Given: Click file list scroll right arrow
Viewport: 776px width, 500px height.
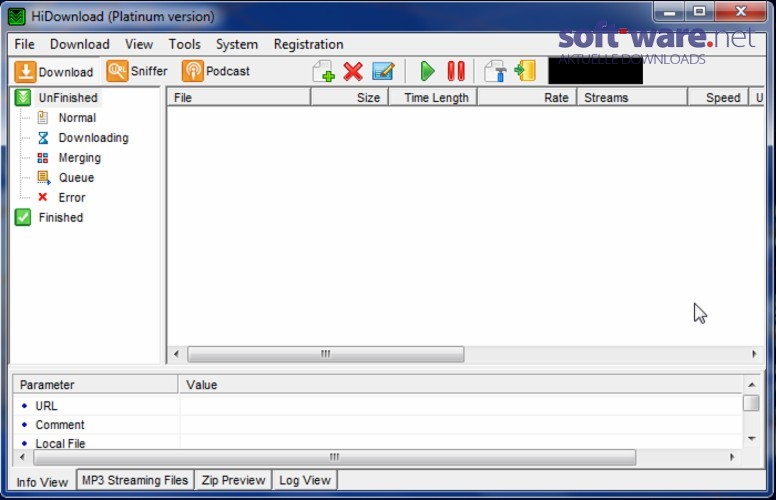Looking at the screenshot, I should (754, 354).
